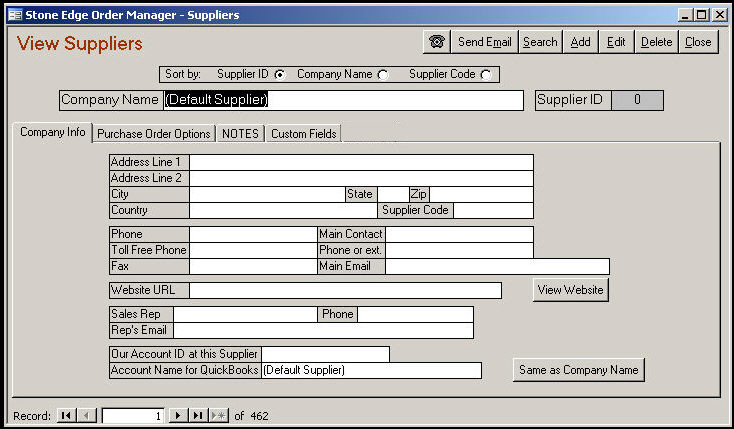The image size is (734, 429).
Task: Click the Delete button
Action: [x=656, y=42]
